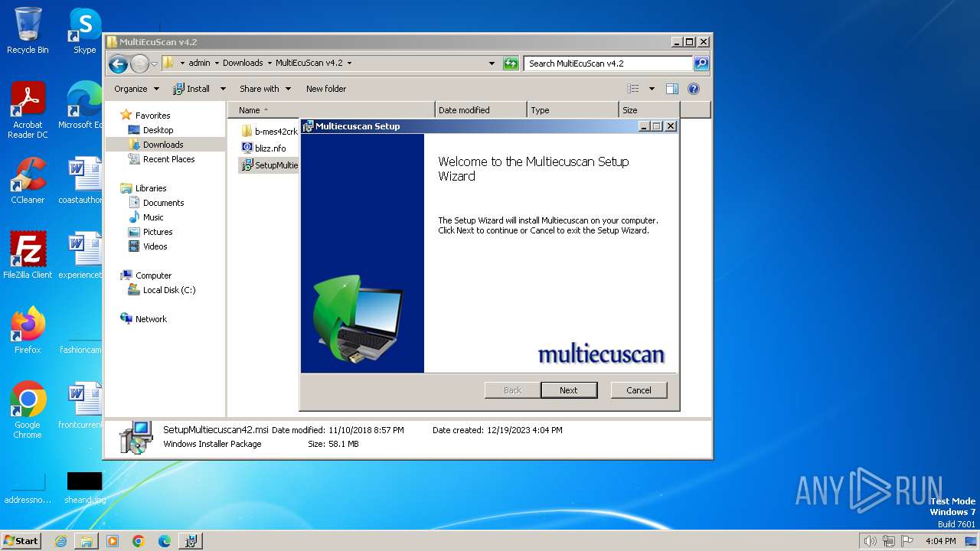Screen dimensions: 980x551
Task: Click New folder in the toolbar
Action: [326, 89]
